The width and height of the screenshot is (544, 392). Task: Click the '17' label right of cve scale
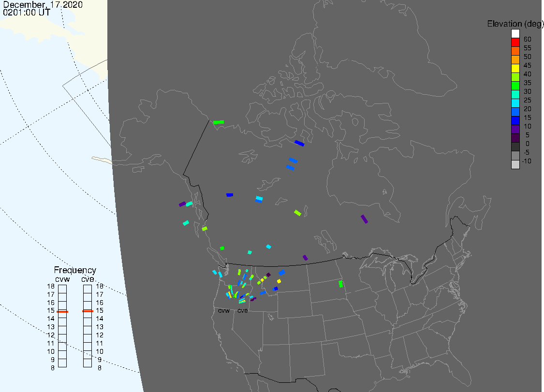(x=100, y=294)
